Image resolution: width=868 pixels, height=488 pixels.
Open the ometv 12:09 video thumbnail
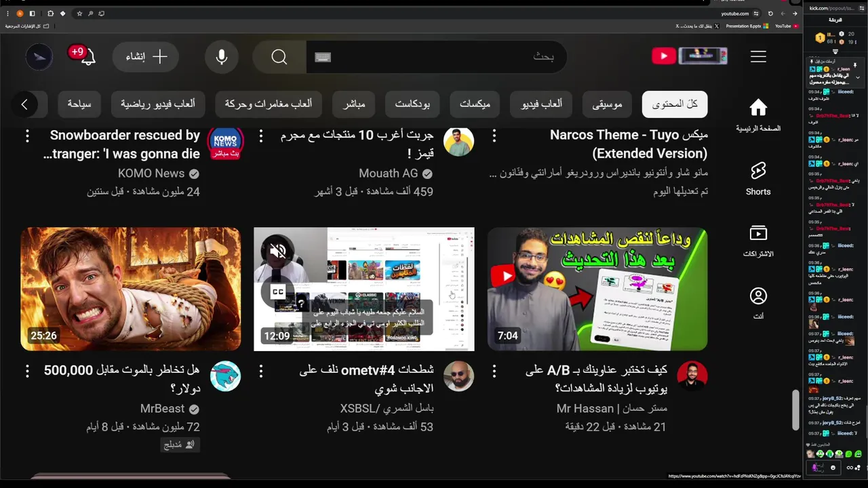click(364, 289)
